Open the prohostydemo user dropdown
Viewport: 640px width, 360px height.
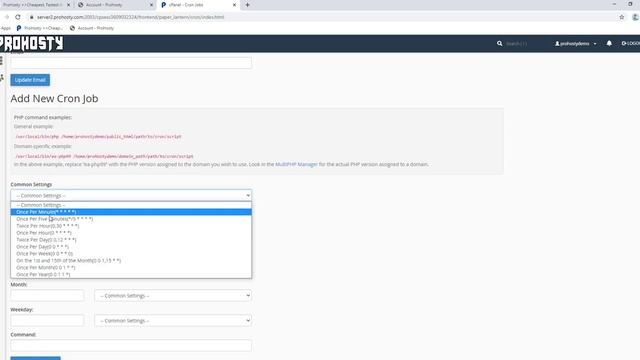[x=576, y=43]
